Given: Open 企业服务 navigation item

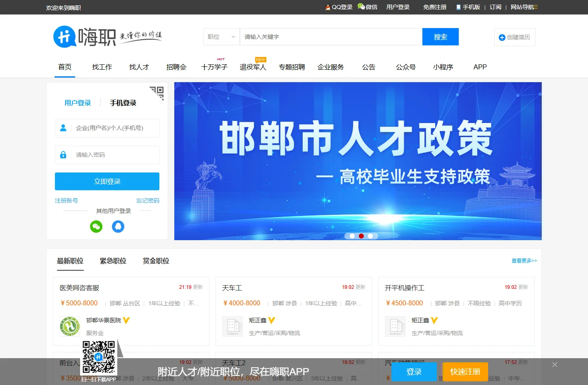Looking at the screenshot, I should click(331, 67).
